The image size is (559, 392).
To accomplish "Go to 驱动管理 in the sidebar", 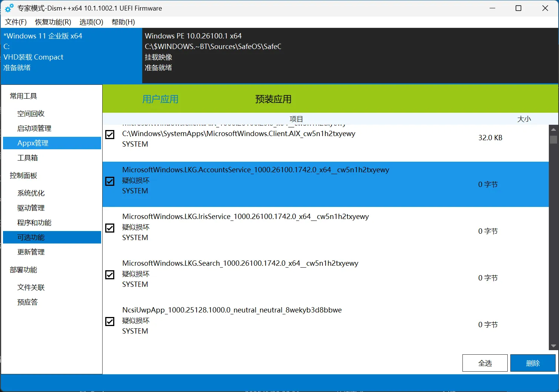I will pos(31,208).
